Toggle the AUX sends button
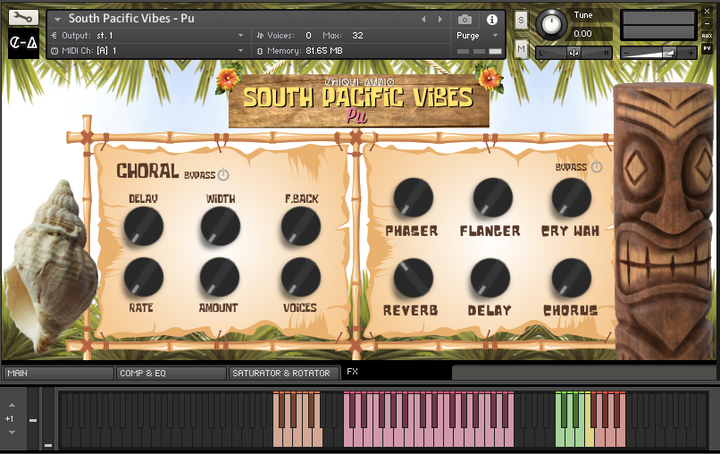Screen dimensions: 720x454 707,36
